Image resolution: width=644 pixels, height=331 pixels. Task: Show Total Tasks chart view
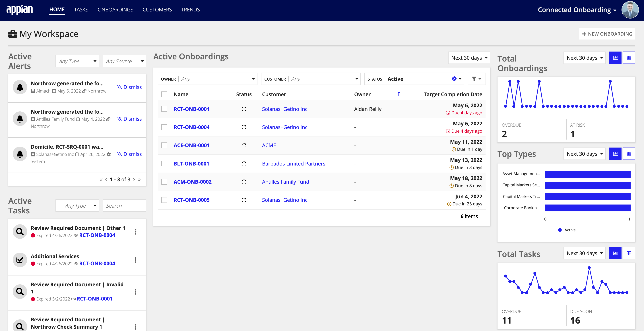point(615,253)
